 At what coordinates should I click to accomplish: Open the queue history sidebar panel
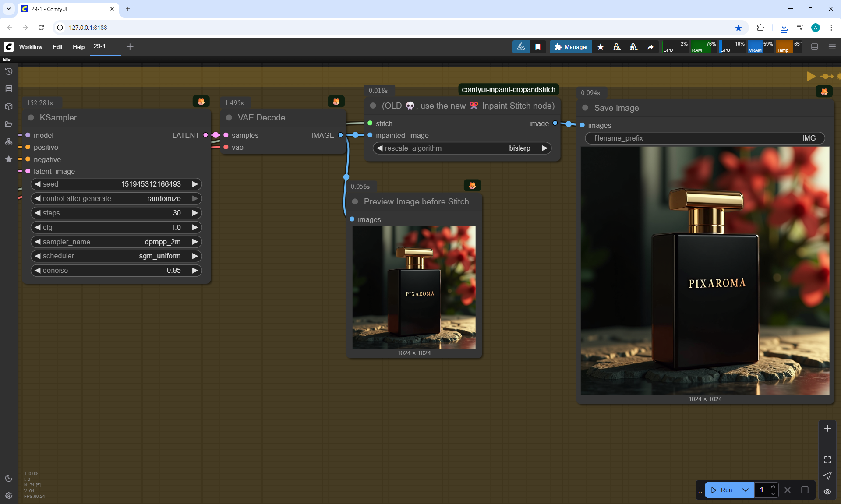coord(8,71)
